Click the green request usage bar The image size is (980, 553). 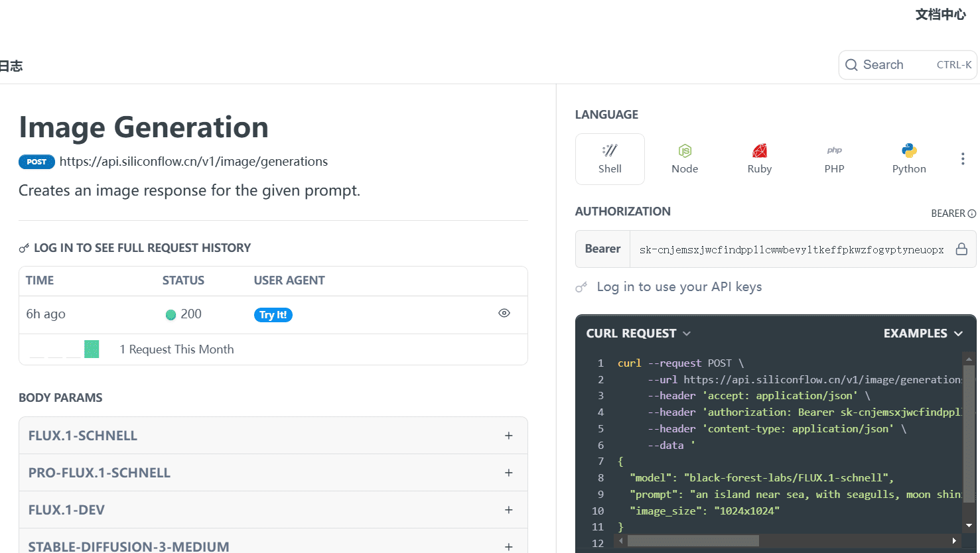[92, 349]
